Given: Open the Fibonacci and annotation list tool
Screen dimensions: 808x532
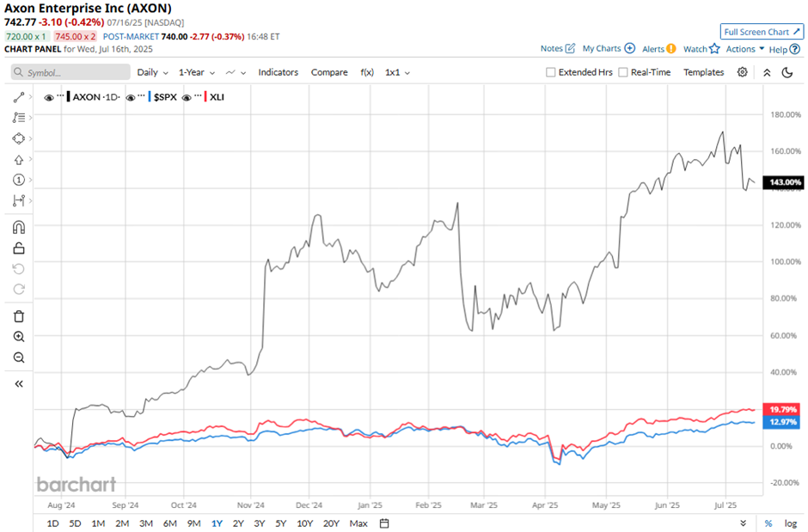Looking at the screenshot, I should 19,118.
